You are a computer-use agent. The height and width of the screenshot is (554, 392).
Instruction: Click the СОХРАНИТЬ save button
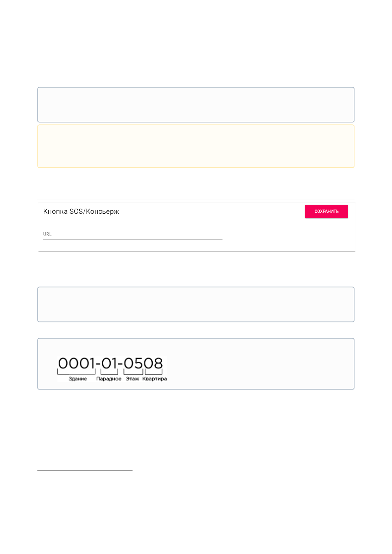point(326,212)
